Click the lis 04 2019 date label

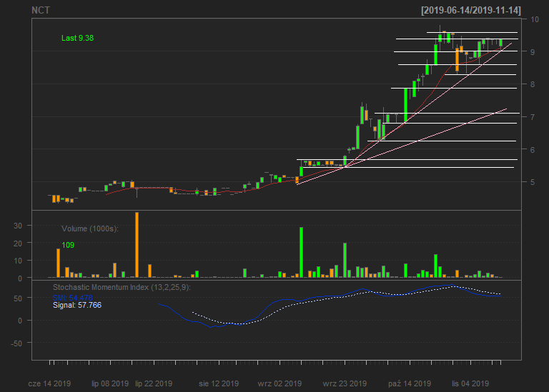click(470, 383)
